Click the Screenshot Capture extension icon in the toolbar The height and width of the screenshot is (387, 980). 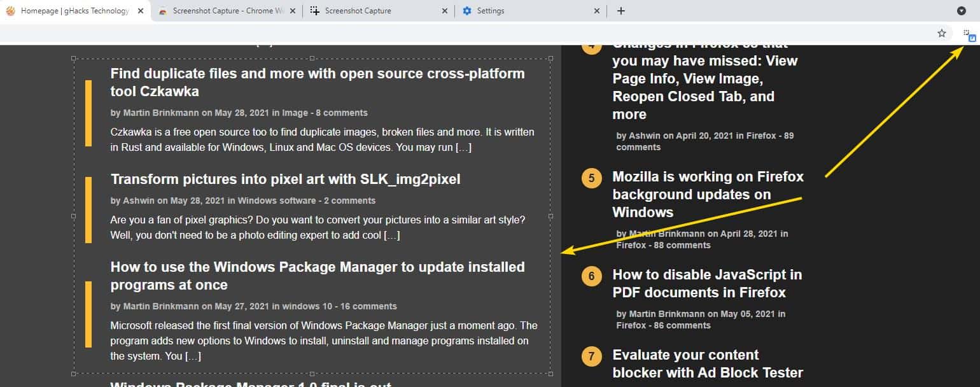[968, 32]
